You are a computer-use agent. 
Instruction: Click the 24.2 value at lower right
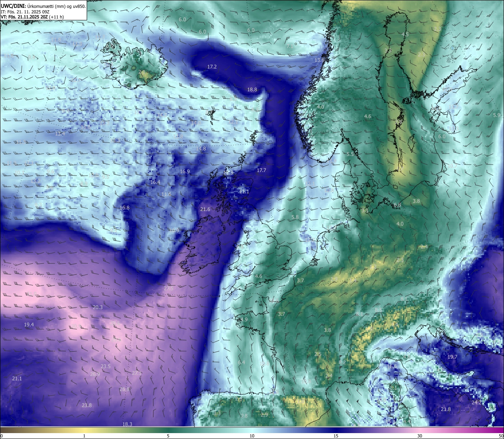coord(476,403)
